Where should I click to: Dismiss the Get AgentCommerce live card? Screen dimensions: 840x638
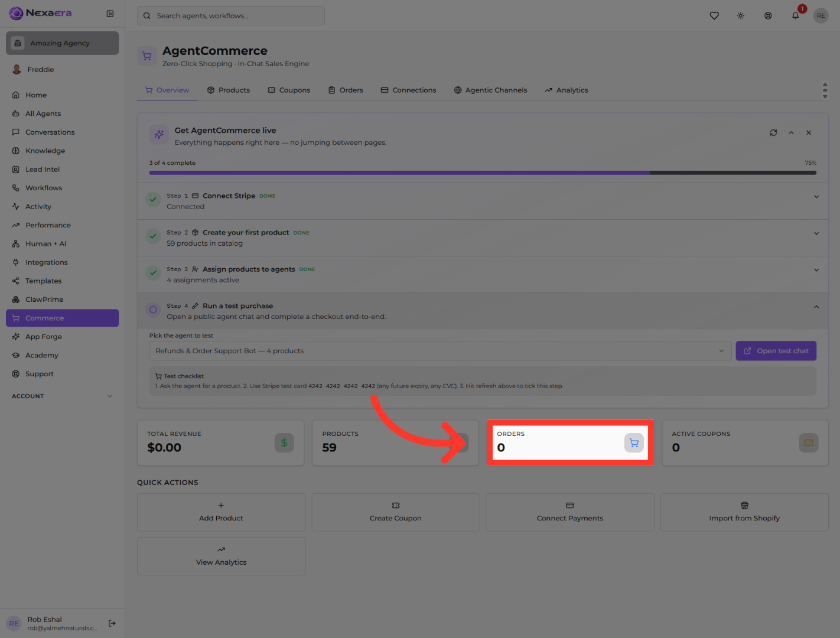pos(809,133)
